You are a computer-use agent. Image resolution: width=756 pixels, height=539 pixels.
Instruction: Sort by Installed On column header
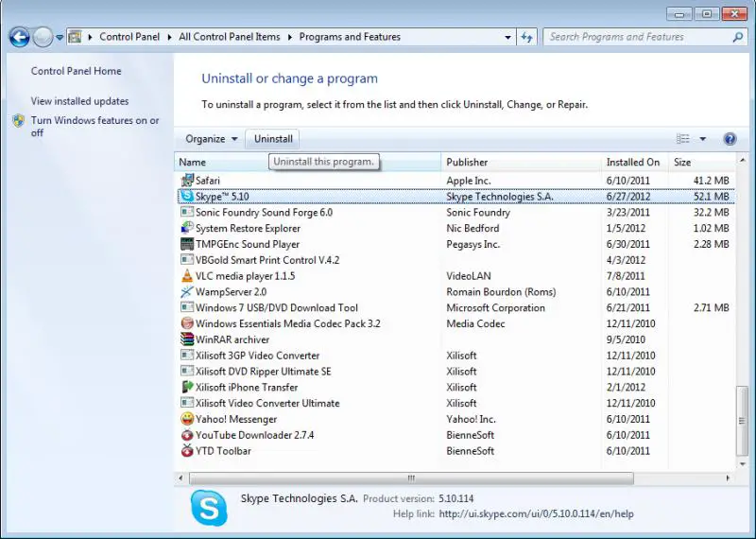[634, 162]
